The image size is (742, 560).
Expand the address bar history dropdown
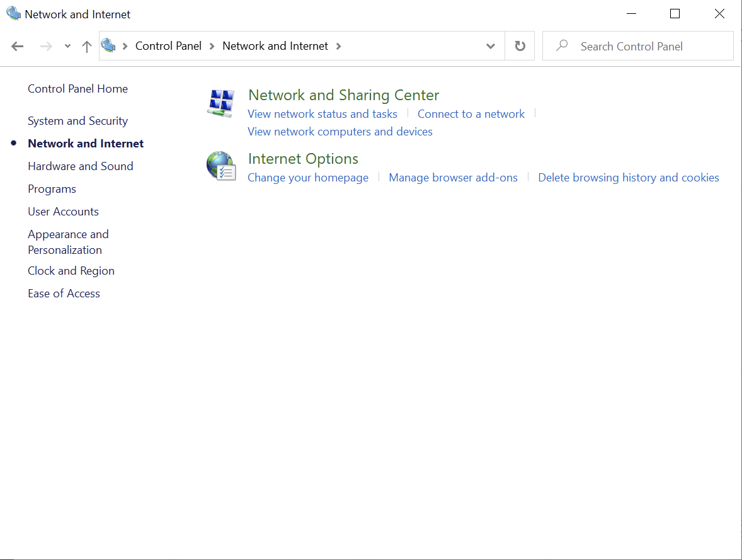(491, 46)
